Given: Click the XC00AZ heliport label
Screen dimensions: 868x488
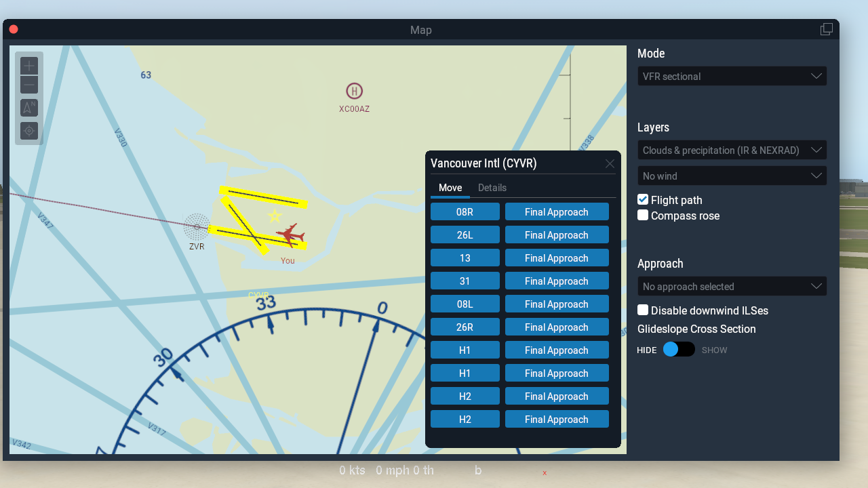Looking at the screenshot, I should (355, 109).
